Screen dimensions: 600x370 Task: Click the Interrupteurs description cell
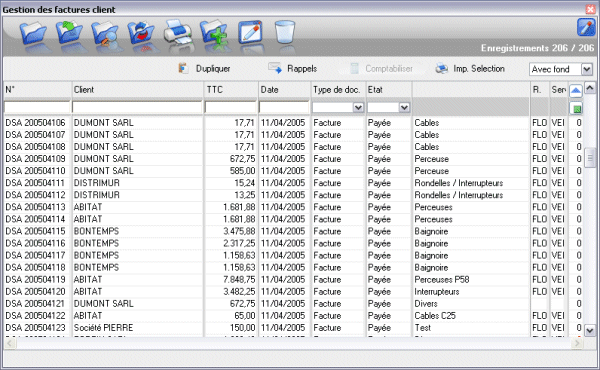click(437, 292)
